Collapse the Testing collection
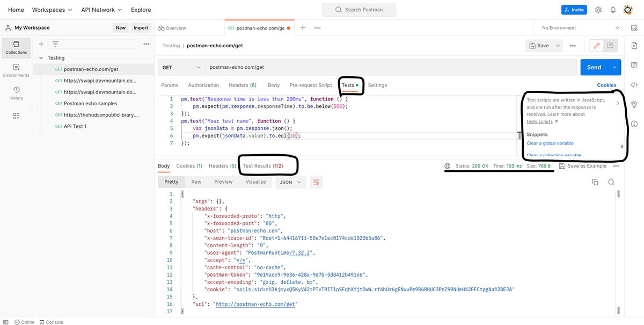The image size is (644, 325). pos(41,57)
